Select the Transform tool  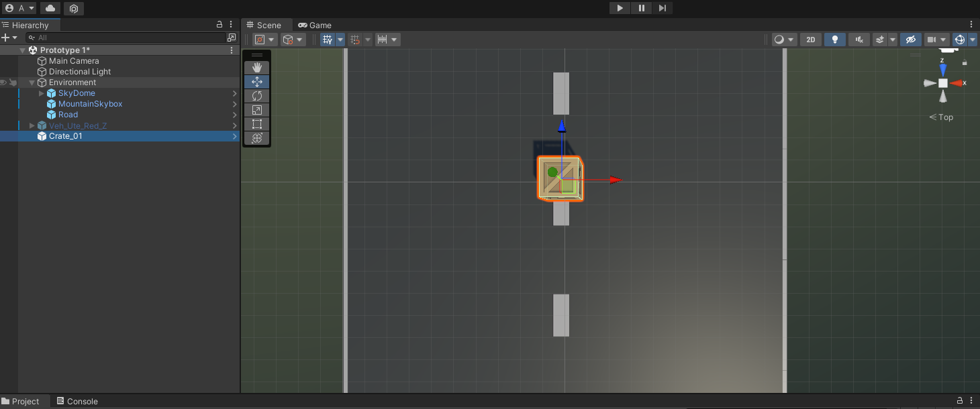click(256, 138)
